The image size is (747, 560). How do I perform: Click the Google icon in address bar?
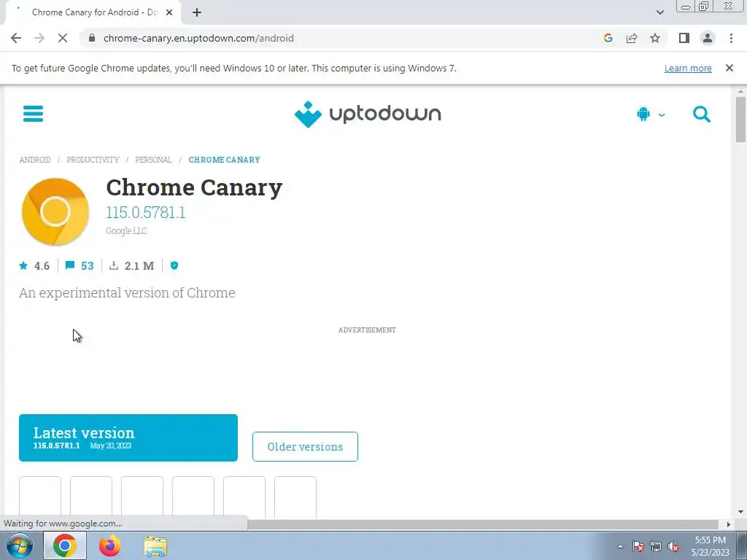coord(608,38)
